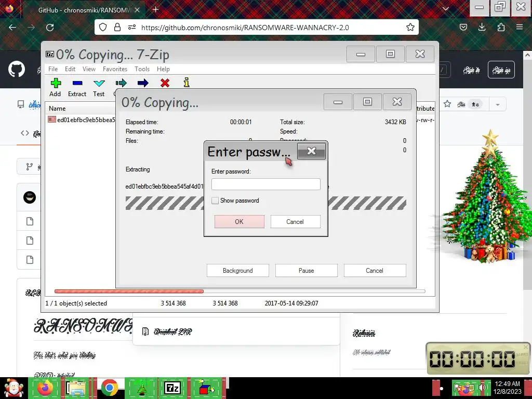This screenshot has width=532, height=399.
Task: Click the padlock site information icon
Action: tap(117, 28)
